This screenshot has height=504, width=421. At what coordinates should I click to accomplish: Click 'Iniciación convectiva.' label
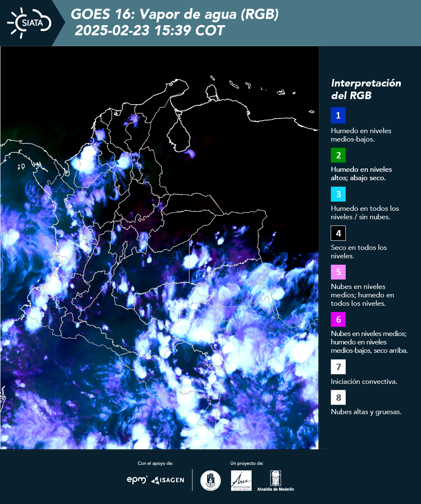(x=364, y=382)
